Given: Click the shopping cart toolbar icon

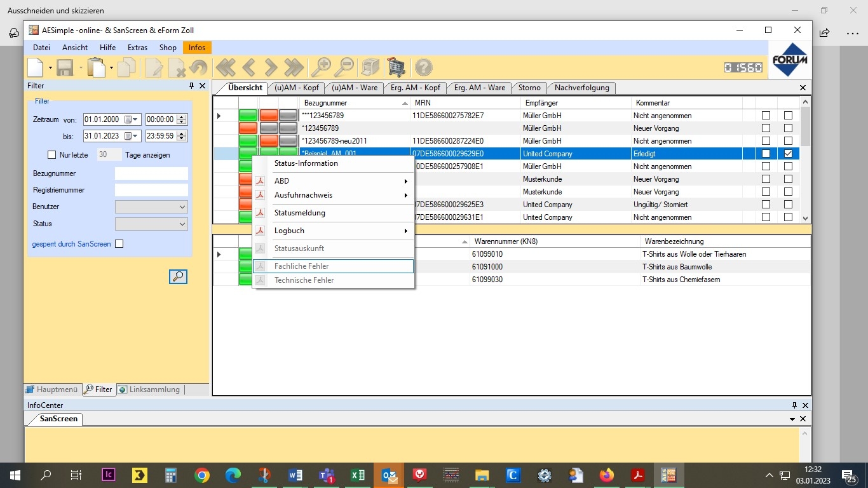Looking at the screenshot, I should [x=396, y=67].
